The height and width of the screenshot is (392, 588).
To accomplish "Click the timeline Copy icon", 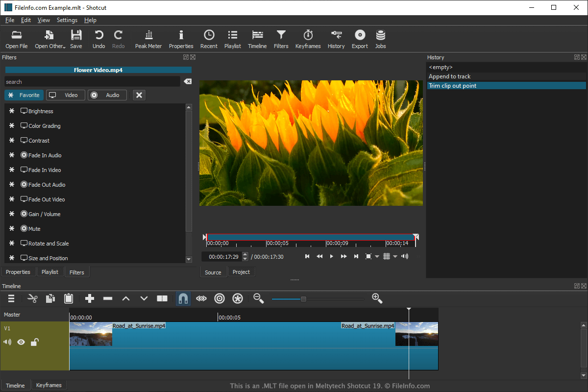I will click(50, 298).
